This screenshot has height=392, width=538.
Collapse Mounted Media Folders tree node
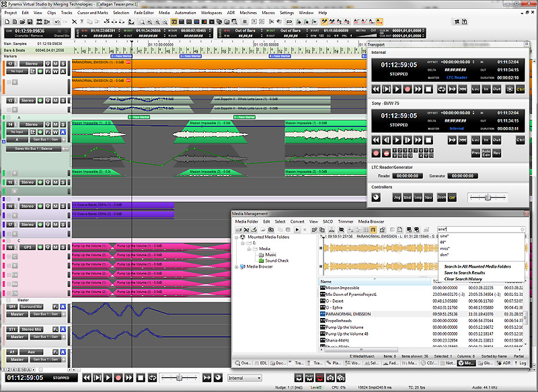pos(237,237)
